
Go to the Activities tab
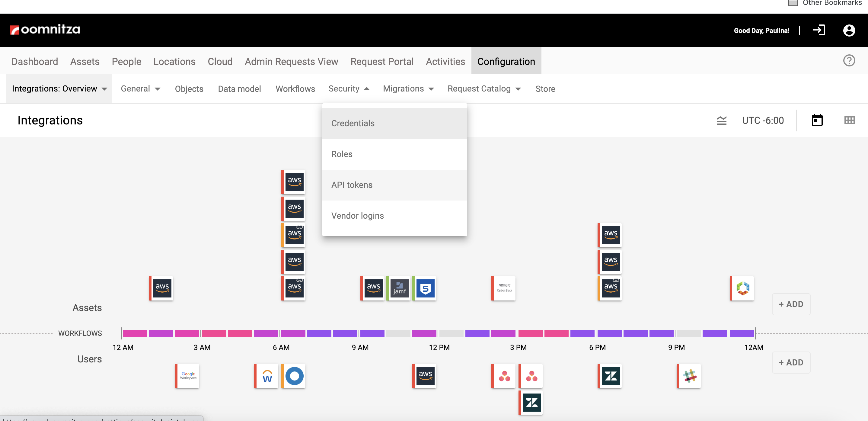(445, 61)
